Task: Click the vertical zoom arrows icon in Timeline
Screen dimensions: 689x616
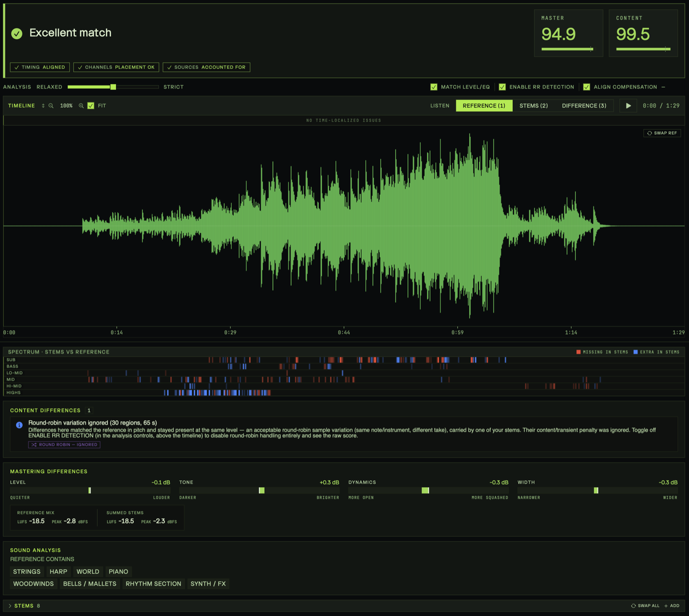Action: [x=43, y=106]
